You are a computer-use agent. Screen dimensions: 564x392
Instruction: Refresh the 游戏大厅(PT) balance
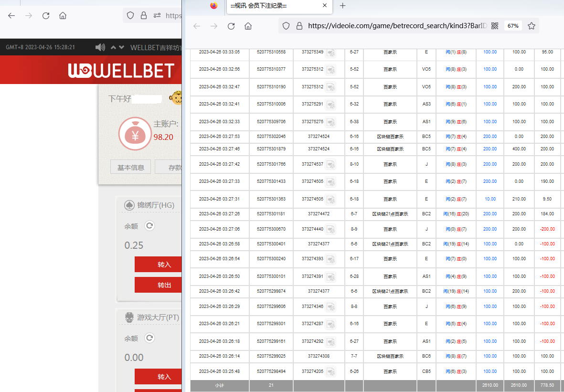pos(149,338)
